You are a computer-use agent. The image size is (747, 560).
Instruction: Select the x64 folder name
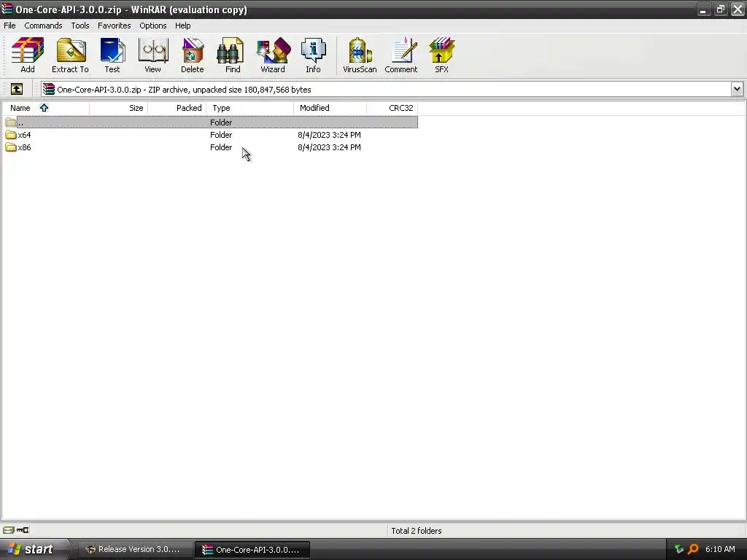click(24, 135)
